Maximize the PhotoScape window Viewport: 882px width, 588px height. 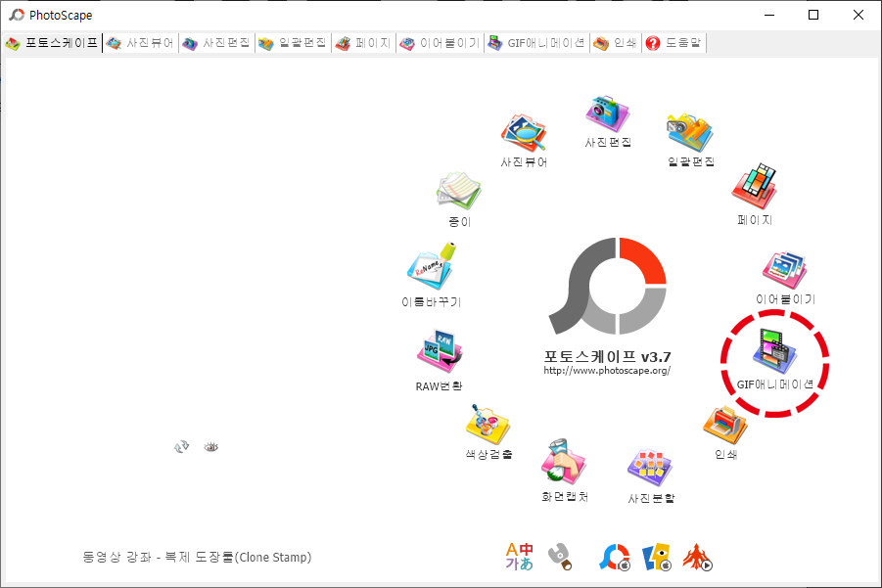tap(813, 16)
